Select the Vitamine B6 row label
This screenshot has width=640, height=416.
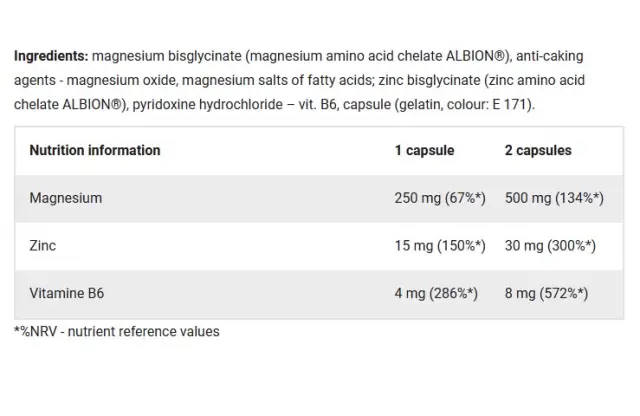click(x=67, y=293)
